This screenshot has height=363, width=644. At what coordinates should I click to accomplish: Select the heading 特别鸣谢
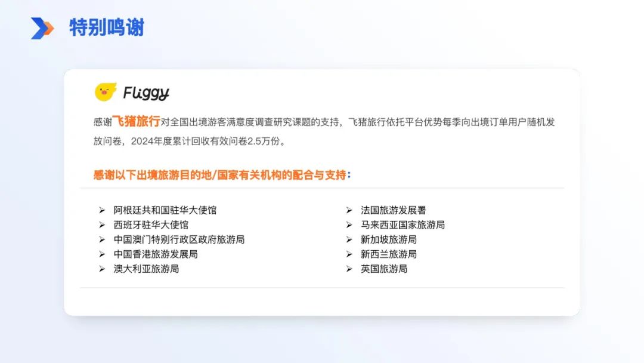coord(107,28)
